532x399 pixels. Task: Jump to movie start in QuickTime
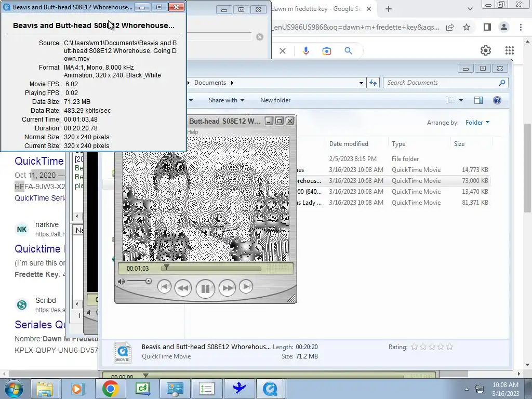[164, 287]
